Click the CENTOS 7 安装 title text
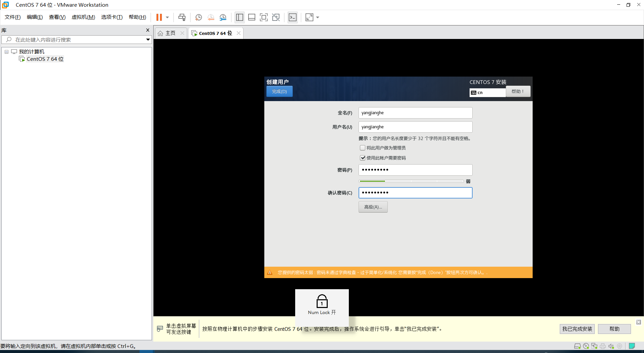Viewport: 644px width, 353px height. click(488, 82)
